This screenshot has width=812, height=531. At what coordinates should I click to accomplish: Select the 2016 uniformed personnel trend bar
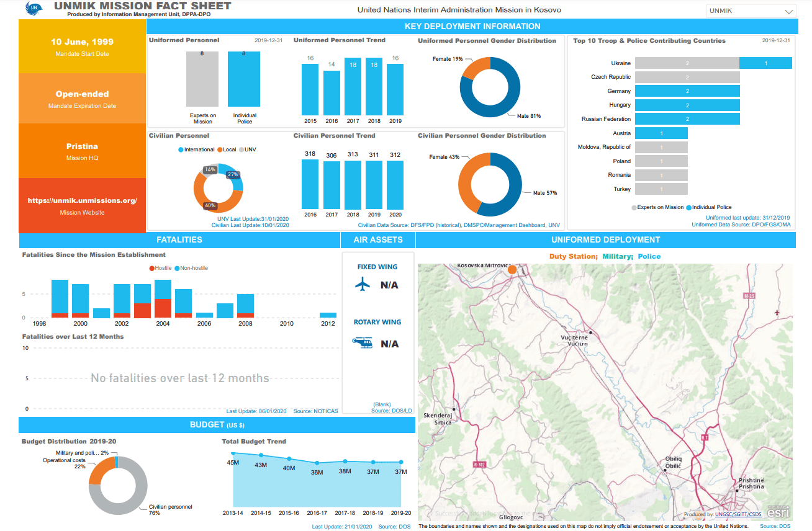[x=332, y=93]
